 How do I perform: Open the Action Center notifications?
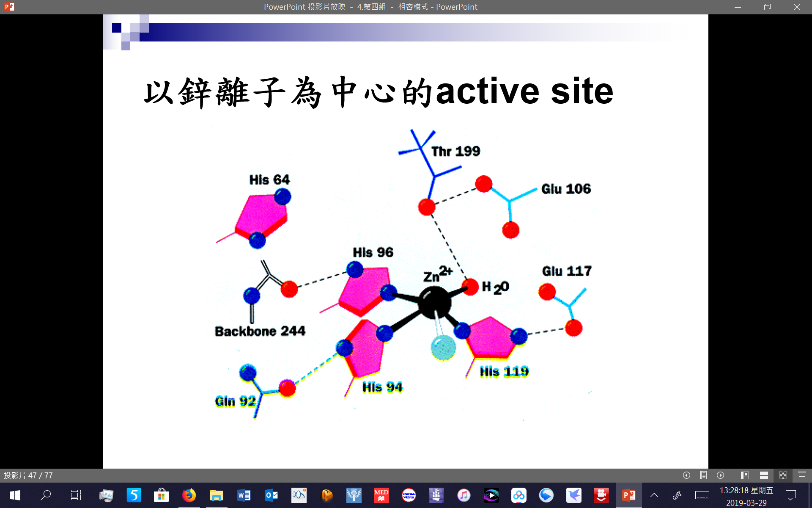pos(790,495)
